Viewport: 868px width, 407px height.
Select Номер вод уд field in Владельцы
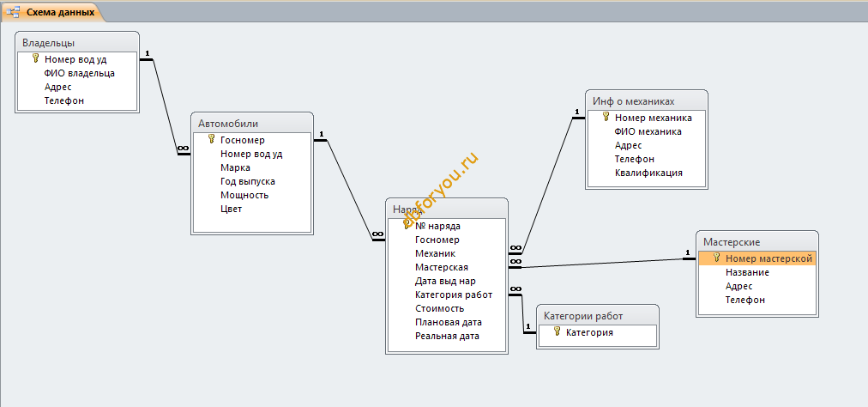(77, 58)
